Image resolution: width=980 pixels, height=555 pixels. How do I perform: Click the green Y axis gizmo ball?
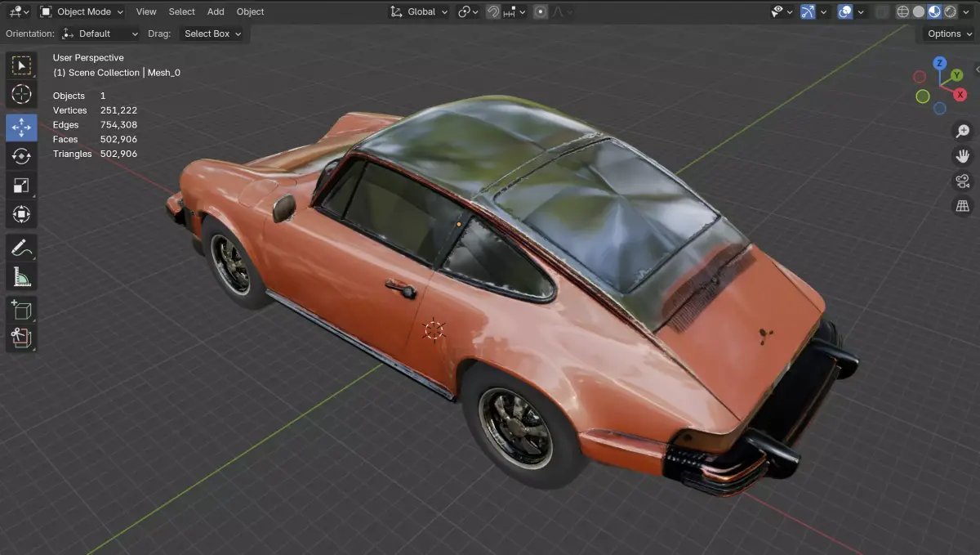coord(956,75)
